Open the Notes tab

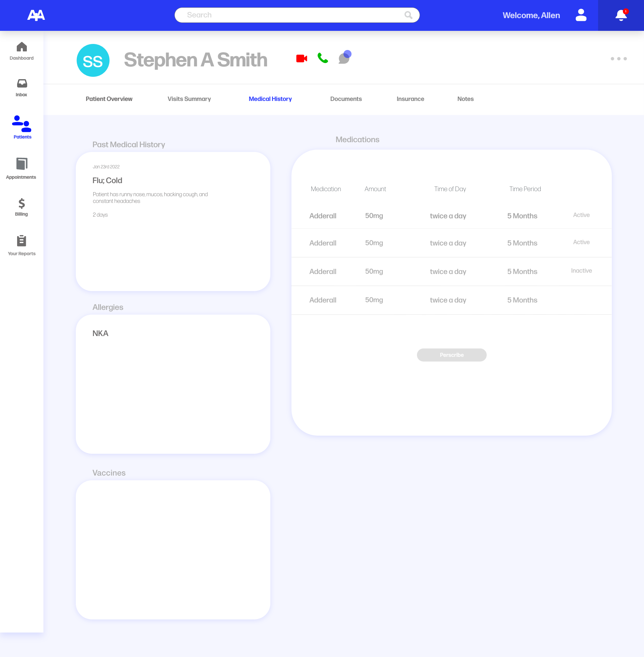click(x=465, y=99)
